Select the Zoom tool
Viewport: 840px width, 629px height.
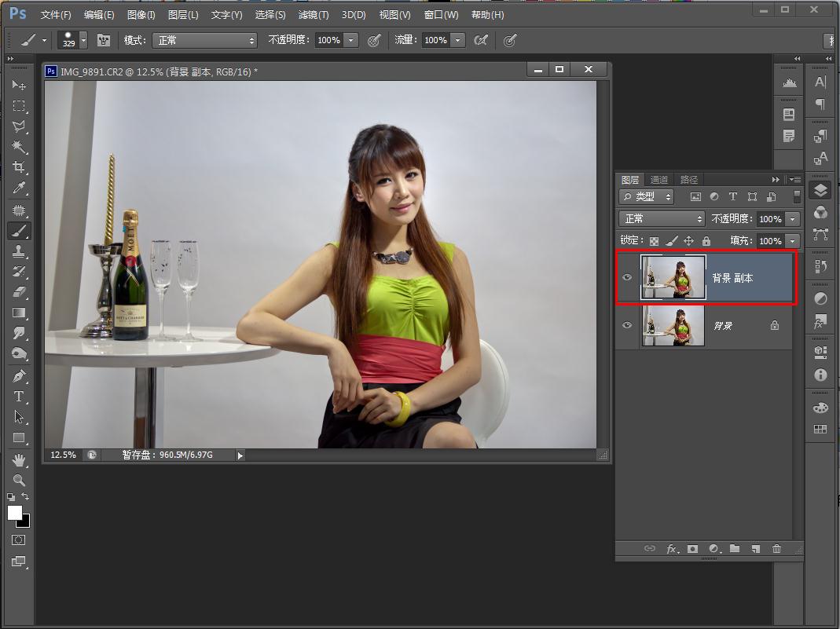tap(19, 480)
